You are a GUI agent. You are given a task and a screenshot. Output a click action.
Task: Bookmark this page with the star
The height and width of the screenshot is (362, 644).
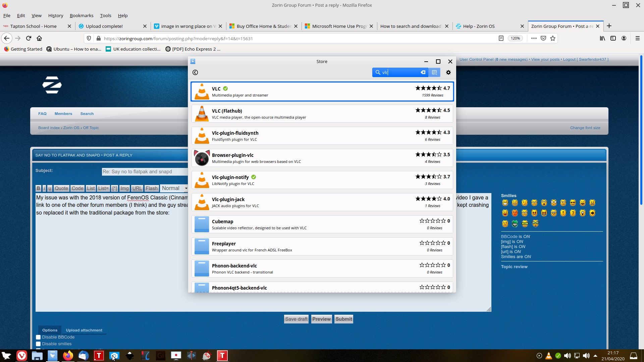click(553, 38)
